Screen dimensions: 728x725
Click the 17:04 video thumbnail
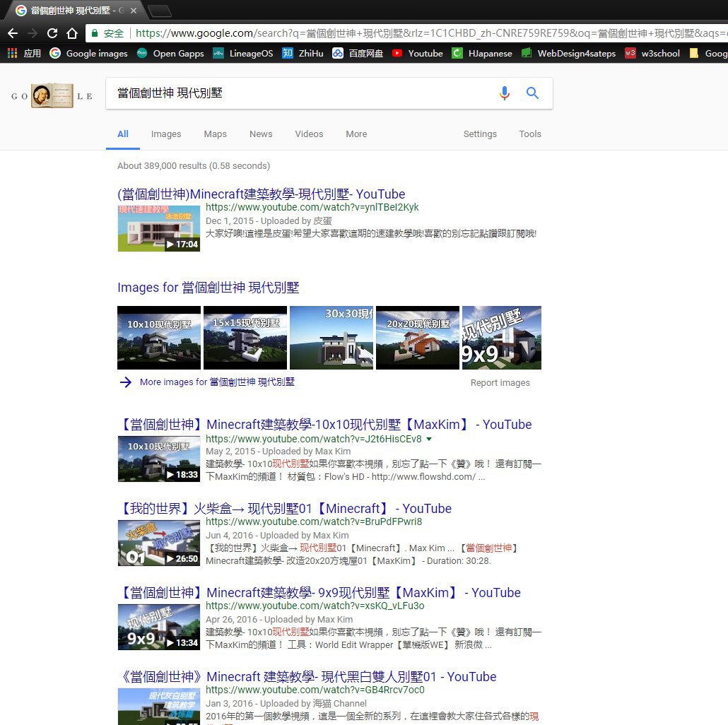(158, 228)
